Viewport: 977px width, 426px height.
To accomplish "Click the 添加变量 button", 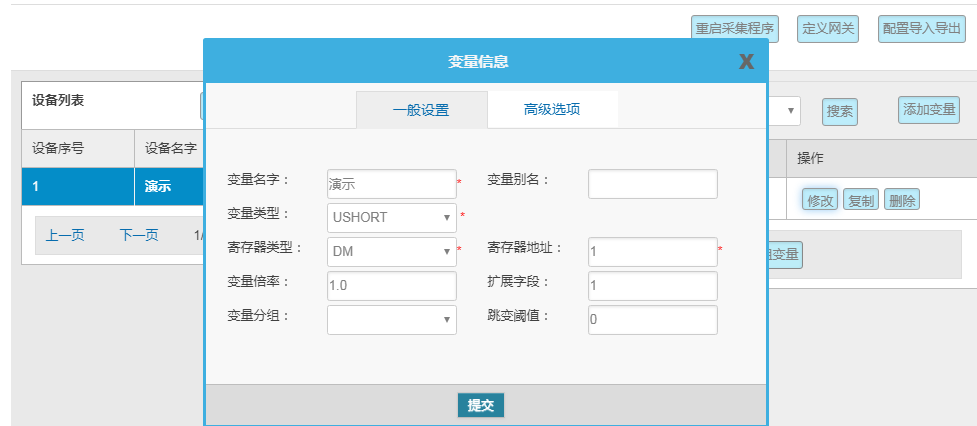I will click(930, 110).
